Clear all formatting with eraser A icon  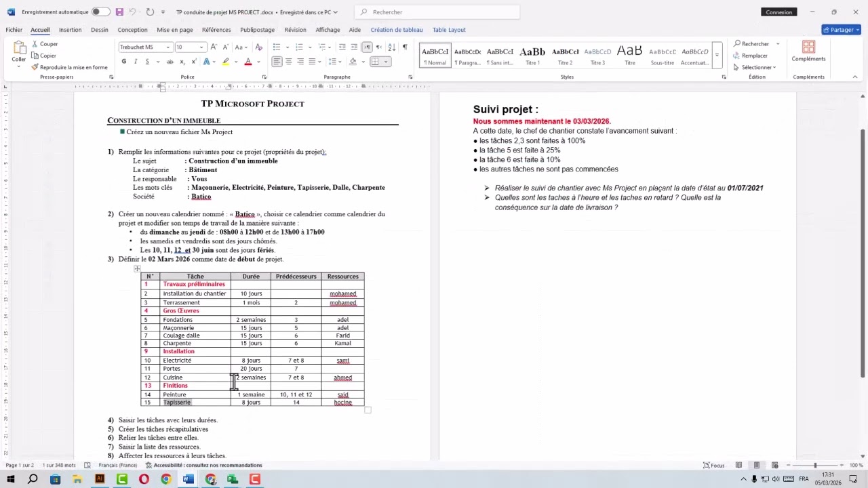click(259, 47)
